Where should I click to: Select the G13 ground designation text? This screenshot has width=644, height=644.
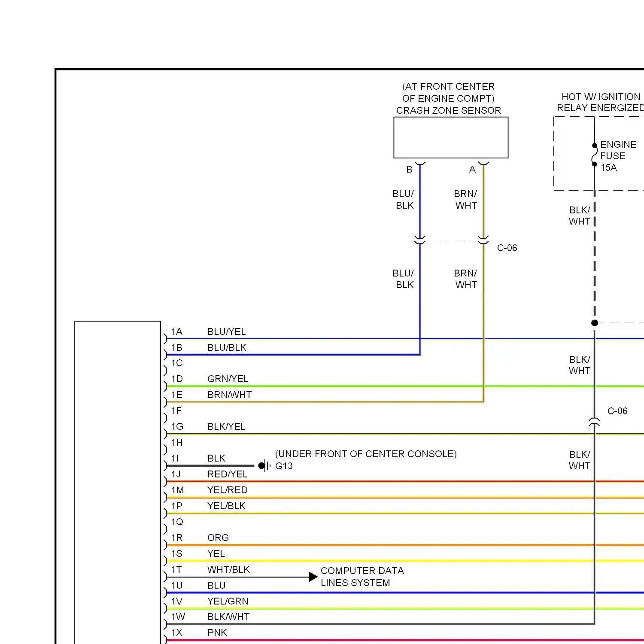point(284,466)
